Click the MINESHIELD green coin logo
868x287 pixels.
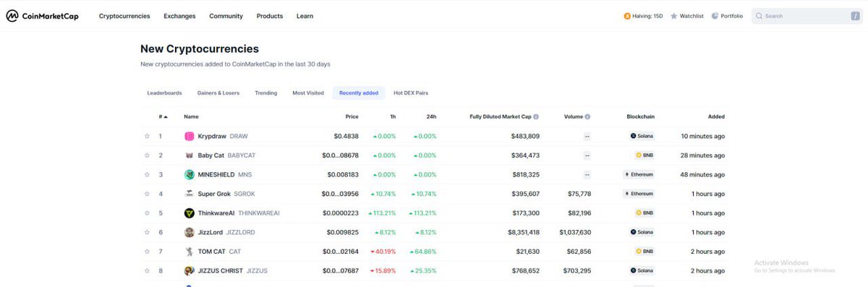click(x=190, y=174)
